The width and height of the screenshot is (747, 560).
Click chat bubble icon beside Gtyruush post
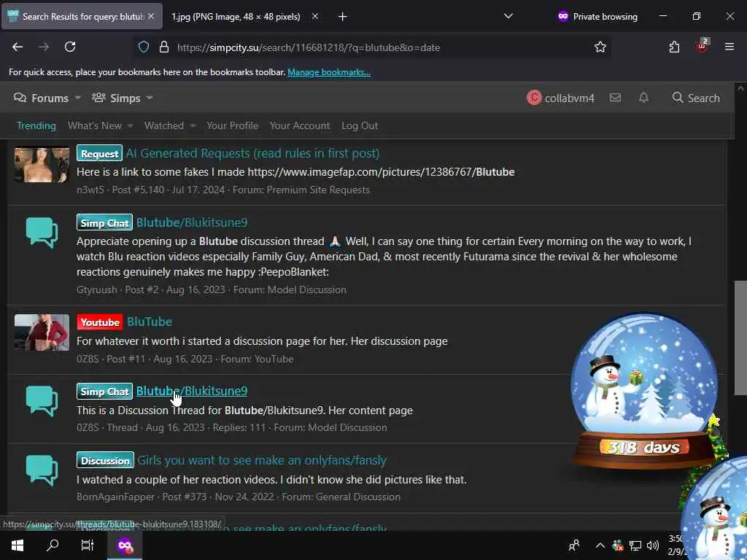tap(42, 233)
